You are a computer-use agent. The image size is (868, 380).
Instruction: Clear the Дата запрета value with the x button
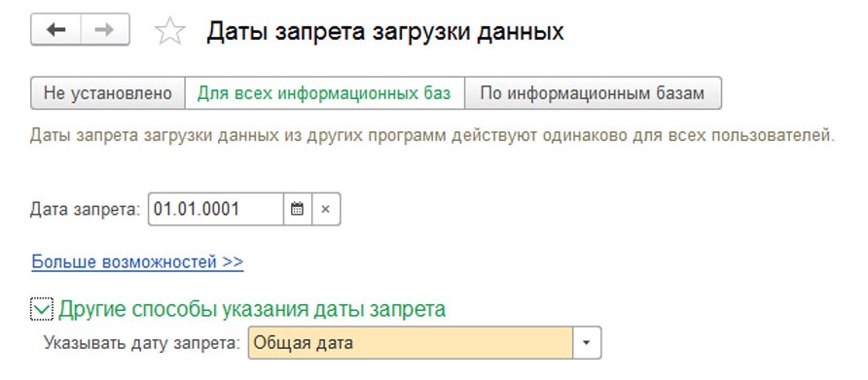point(326,209)
